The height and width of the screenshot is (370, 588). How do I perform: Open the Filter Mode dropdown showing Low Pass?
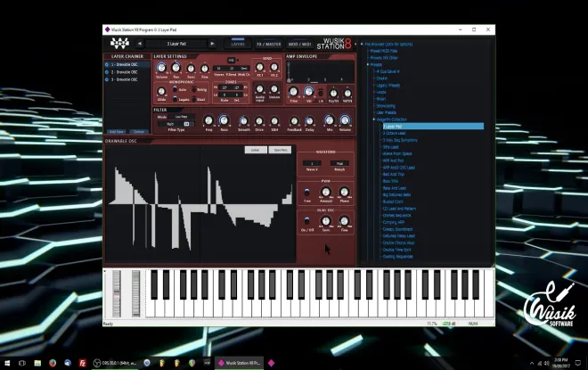(182, 117)
